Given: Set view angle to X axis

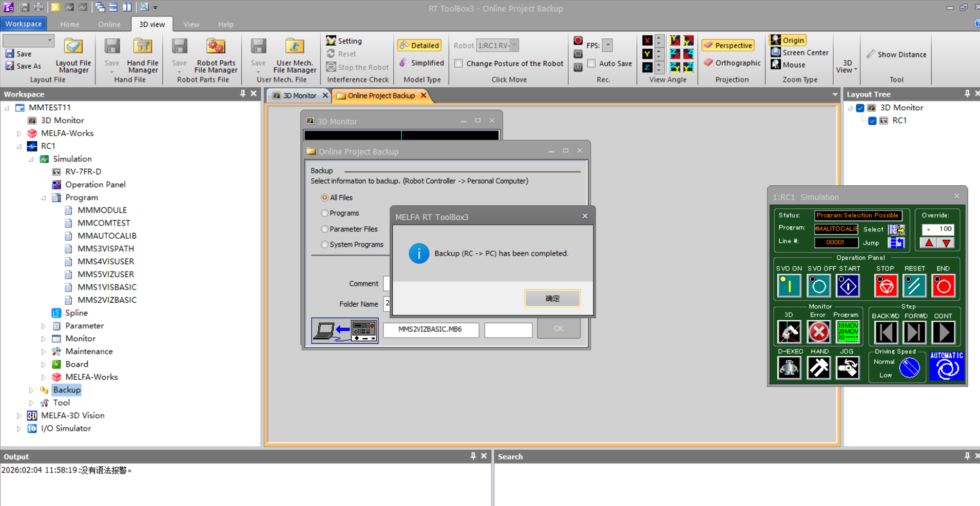Looking at the screenshot, I should click(647, 41).
